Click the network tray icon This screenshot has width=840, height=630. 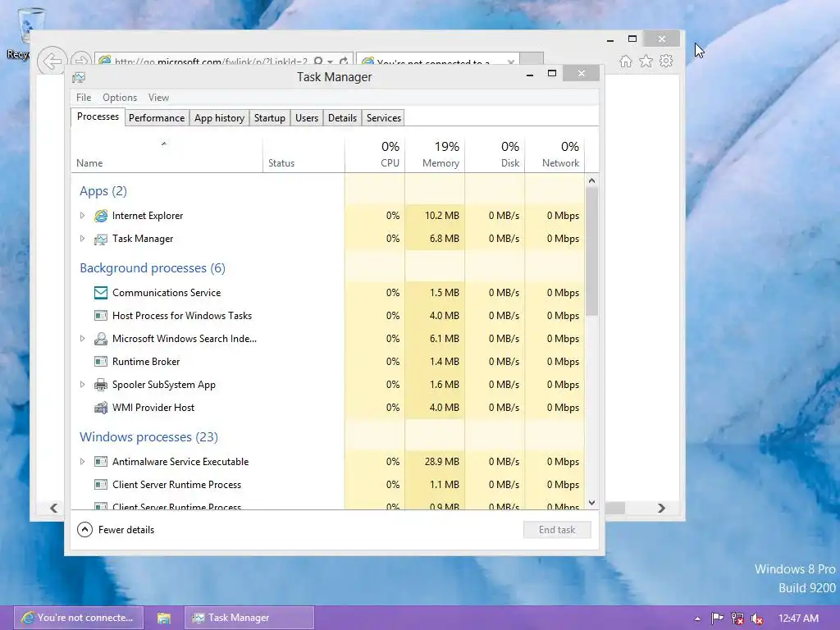[x=737, y=619]
